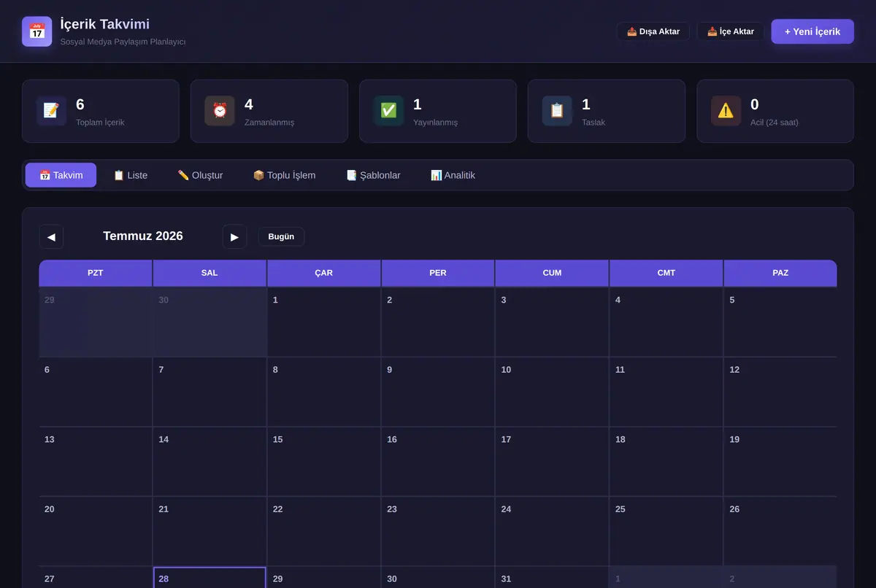Open the Oluştur tab
This screenshot has height=588, width=876.
(200, 175)
